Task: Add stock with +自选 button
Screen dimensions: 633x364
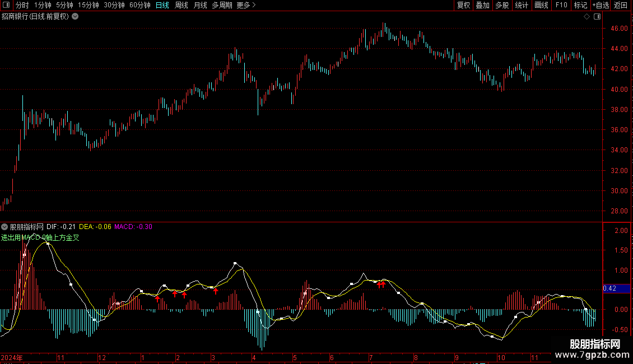Action: tap(601, 5)
